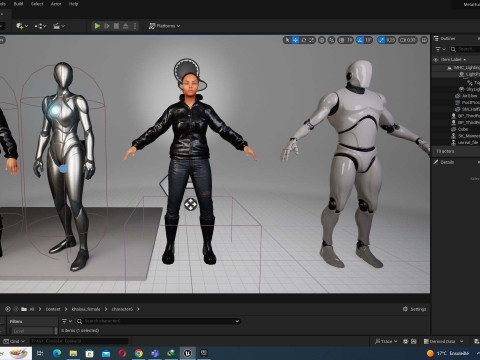Activate the scale tool in viewport
This screenshot has height=360, width=480.
(311, 40)
